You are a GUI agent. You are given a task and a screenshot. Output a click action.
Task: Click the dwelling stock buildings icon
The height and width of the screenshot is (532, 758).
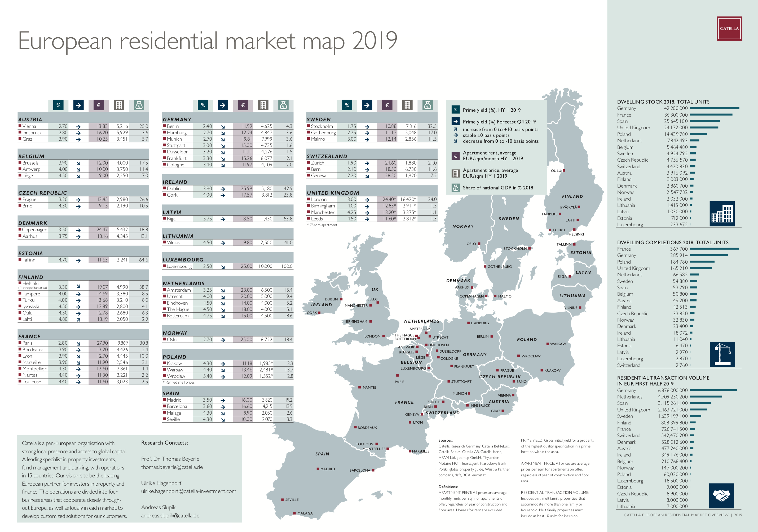pos(722,214)
